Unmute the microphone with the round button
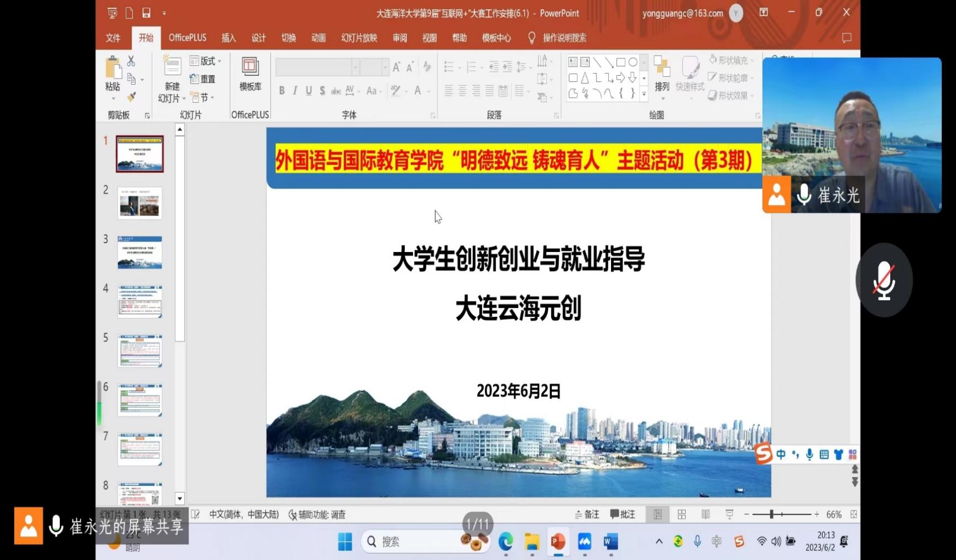The height and width of the screenshot is (560, 956). click(x=884, y=280)
